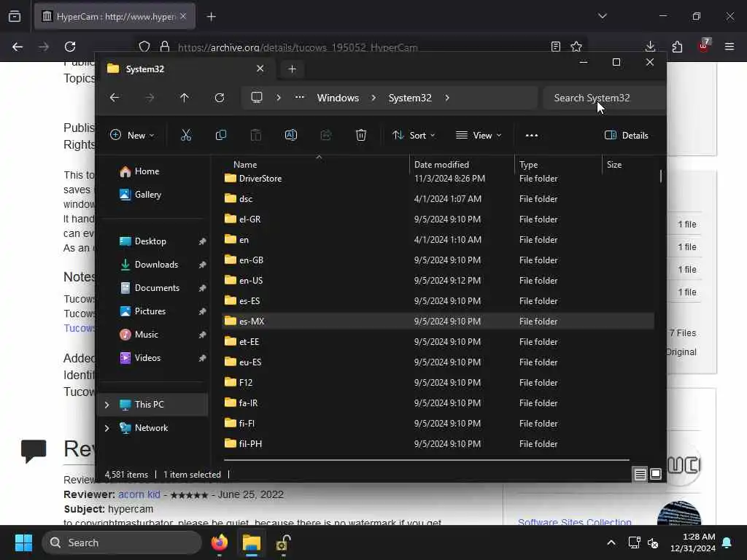The height and width of the screenshot is (560, 747).
Task: Toggle the Details pane
Action: point(627,135)
